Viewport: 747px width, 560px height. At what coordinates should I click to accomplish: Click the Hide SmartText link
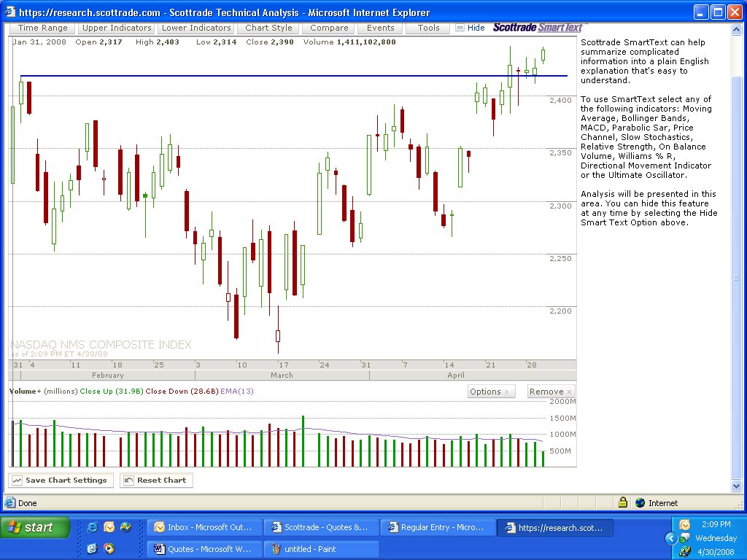[476, 28]
